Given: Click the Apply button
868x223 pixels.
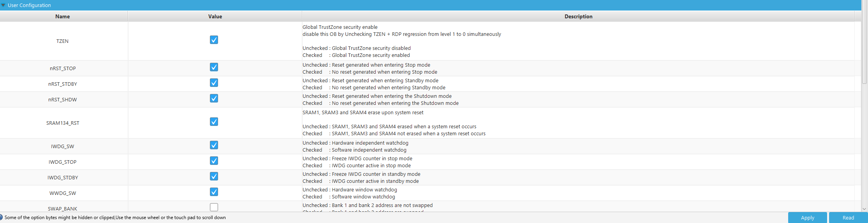Looking at the screenshot, I should 807,218.
